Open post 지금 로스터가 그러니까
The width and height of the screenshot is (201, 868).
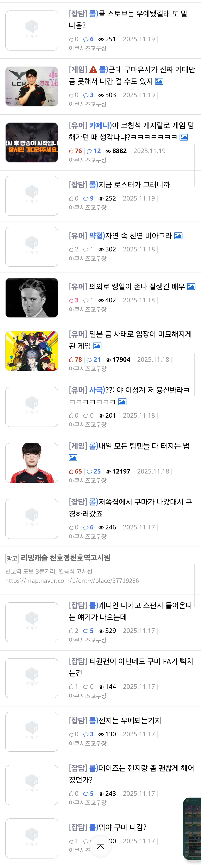[119, 185]
